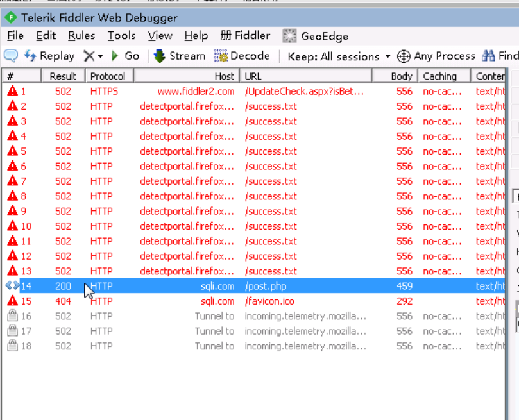Sort by the Caching column header

point(445,76)
